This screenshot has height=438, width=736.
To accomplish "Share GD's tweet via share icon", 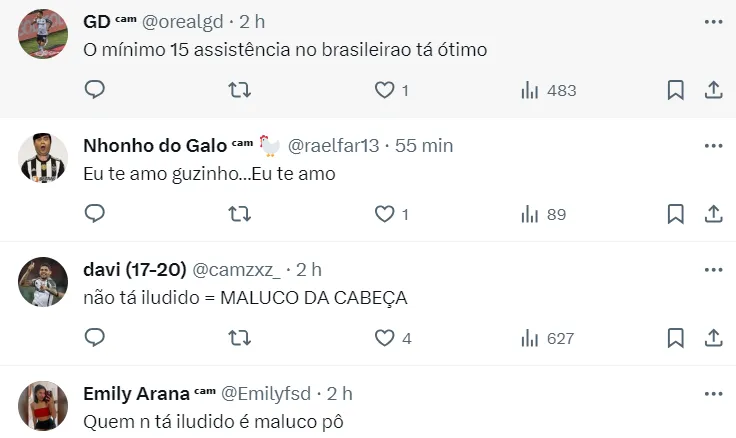I will tap(713, 90).
